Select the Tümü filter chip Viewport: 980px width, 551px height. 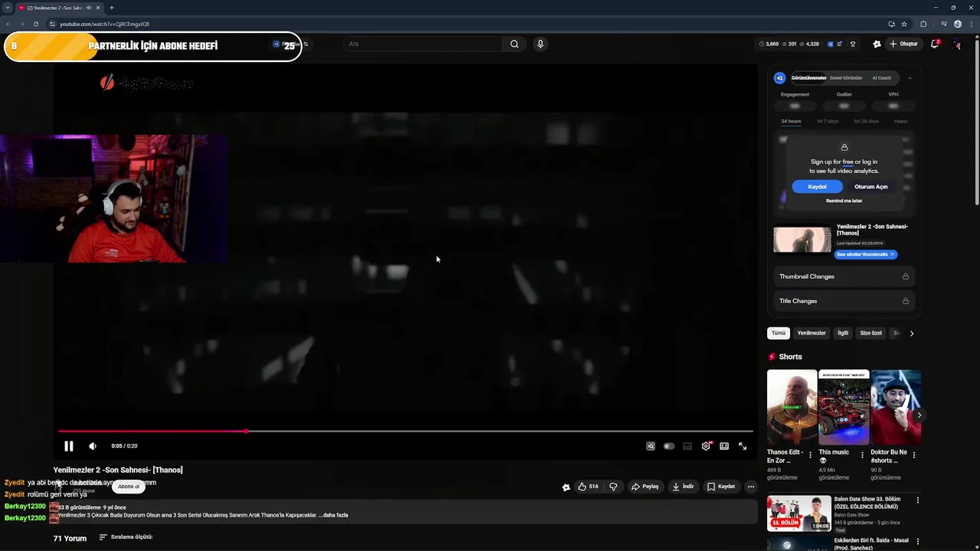click(x=779, y=334)
